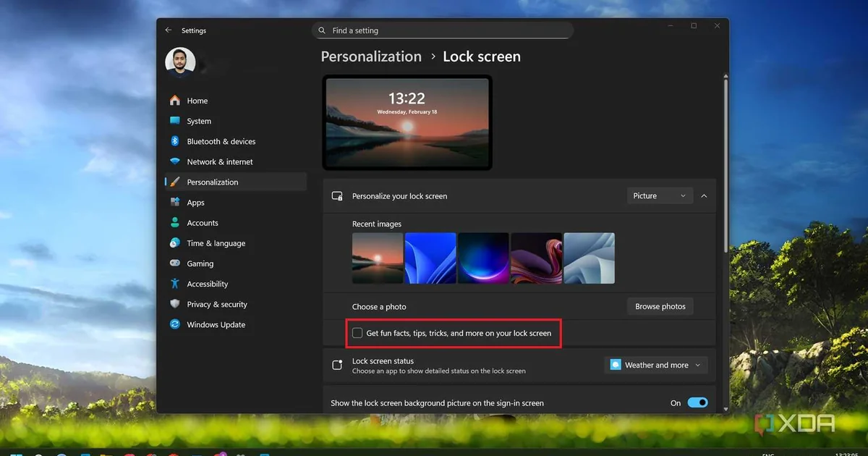Click the Browse photos button
Viewport: 868px width, 456px height.
pos(660,306)
